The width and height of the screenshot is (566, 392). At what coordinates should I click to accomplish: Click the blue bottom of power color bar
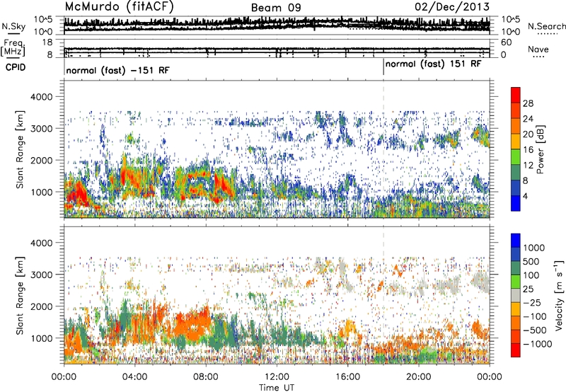[x=516, y=203]
